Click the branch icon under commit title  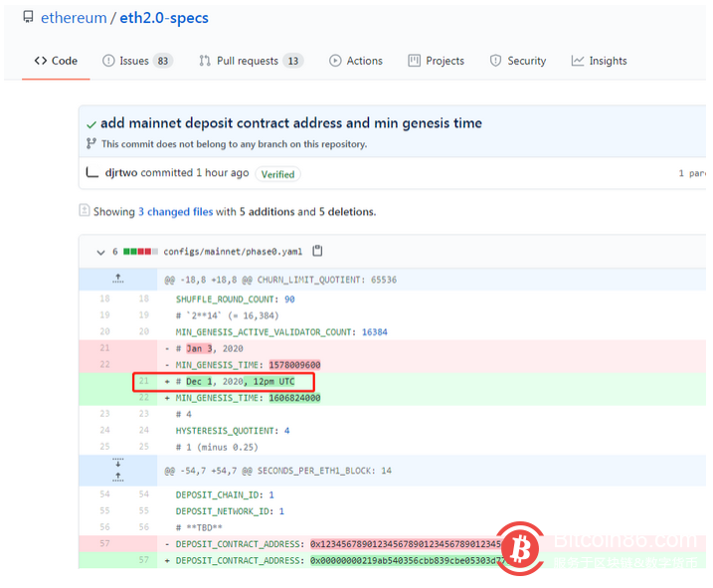pyautogui.click(x=90, y=144)
